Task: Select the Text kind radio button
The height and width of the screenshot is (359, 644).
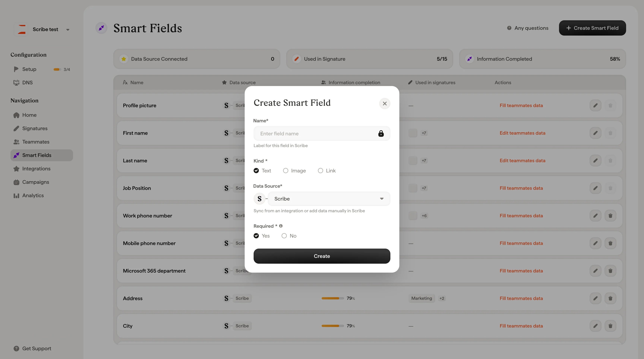Action: (256, 171)
